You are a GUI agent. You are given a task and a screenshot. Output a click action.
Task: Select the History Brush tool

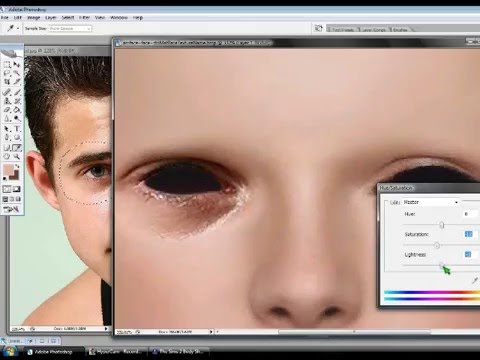(17, 101)
